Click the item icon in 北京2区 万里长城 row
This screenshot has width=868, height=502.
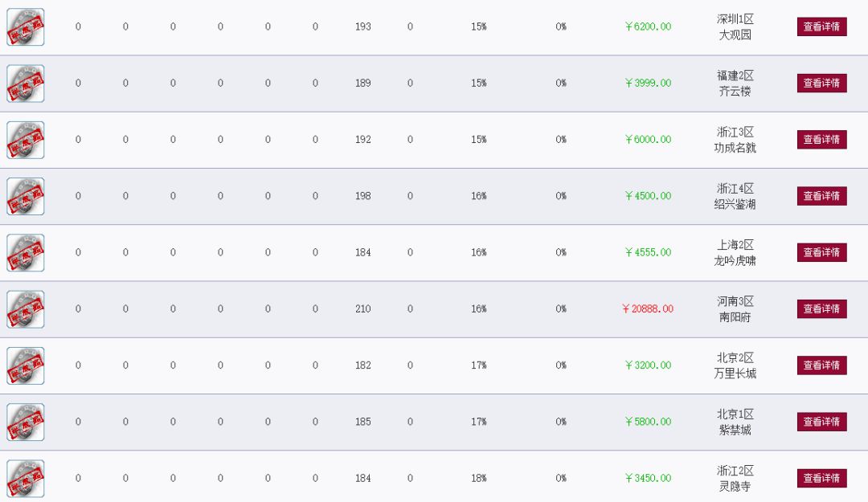point(26,365)
